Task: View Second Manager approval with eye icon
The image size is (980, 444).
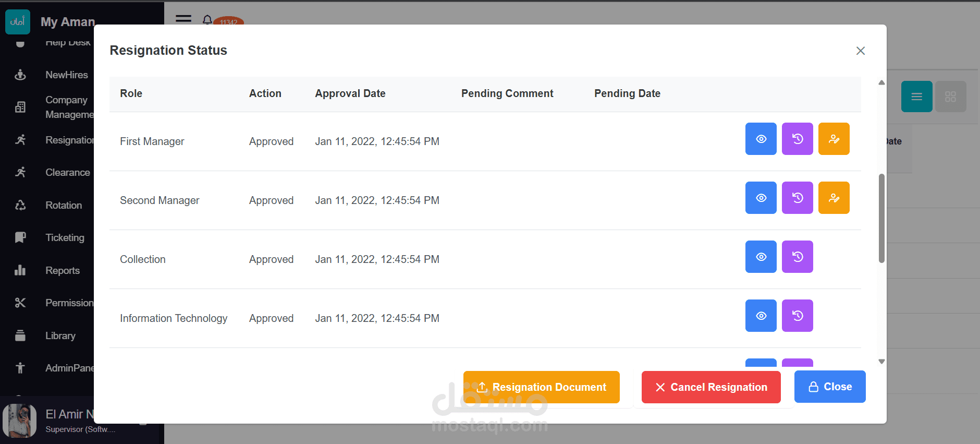Action: 761,198
